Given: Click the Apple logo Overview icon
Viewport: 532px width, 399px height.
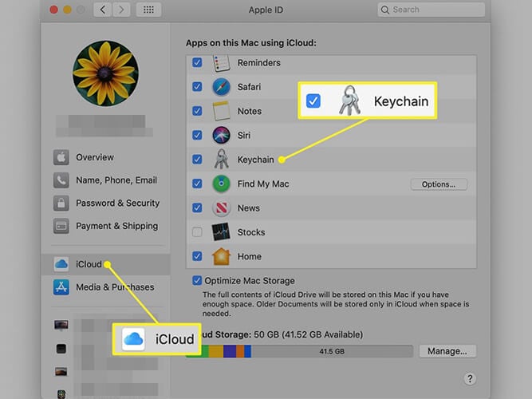Looking at the screenshot, I should point(61,157).
